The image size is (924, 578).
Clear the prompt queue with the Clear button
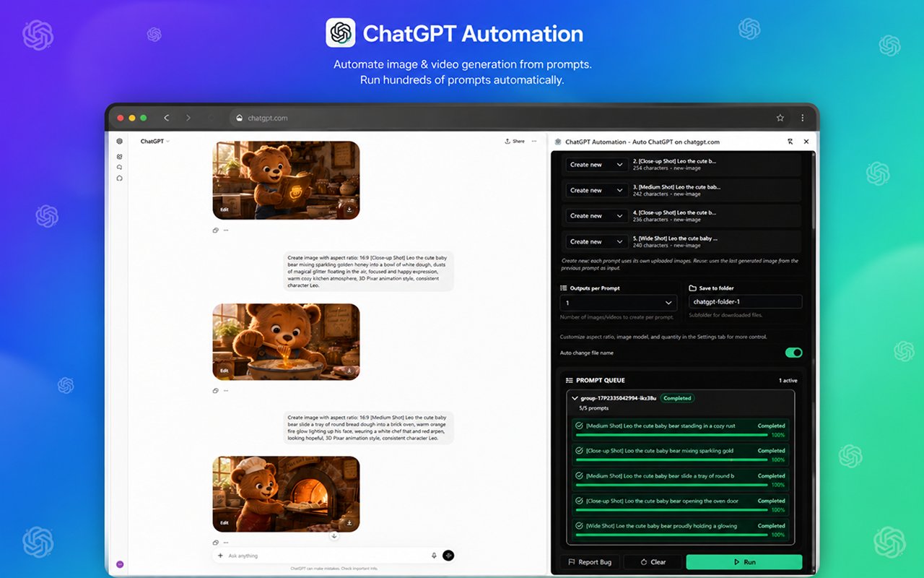[x=653, y=562]
